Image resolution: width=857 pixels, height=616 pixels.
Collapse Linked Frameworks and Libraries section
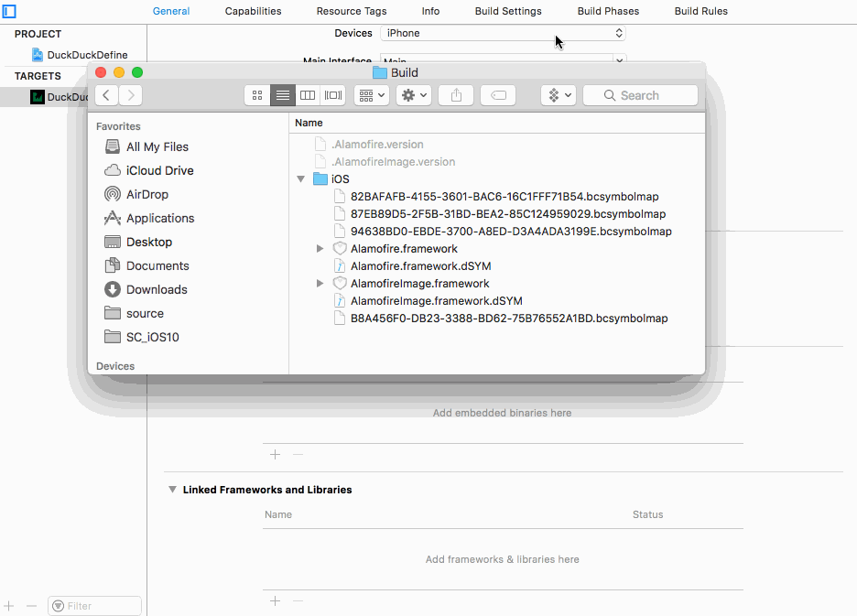172,490
